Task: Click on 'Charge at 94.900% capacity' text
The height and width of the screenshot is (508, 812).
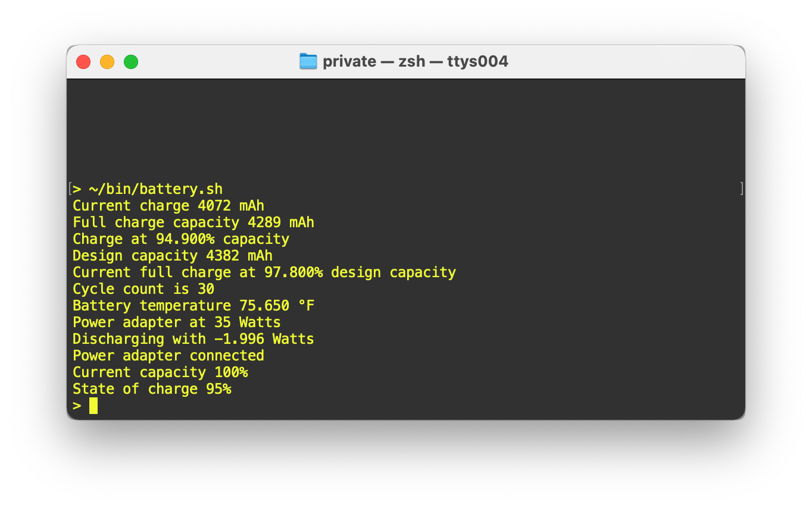Action: coord(181,239)
